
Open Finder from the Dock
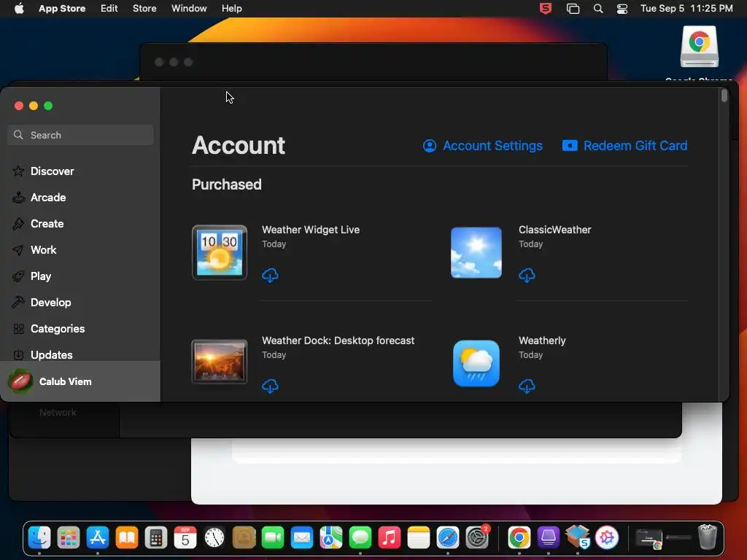[x=39, y=537]
